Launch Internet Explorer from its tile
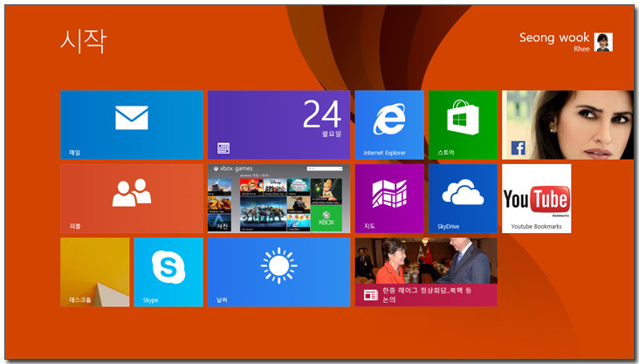The width and height of the screenshot is (639, 364). [x=388, y=124]
